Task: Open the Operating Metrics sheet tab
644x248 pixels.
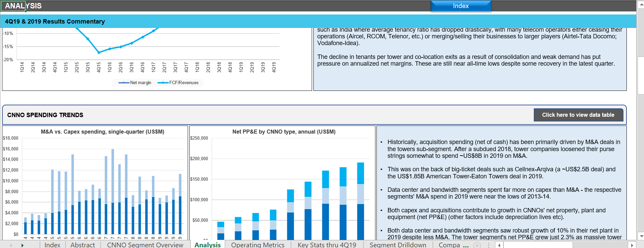Action: (x=257, y=245)
